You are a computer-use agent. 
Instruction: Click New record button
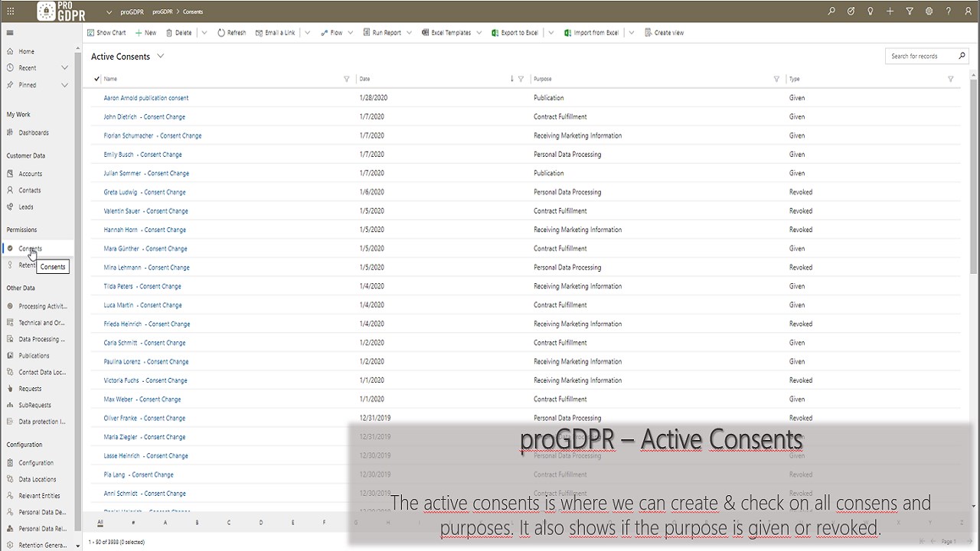pos(145,33)
